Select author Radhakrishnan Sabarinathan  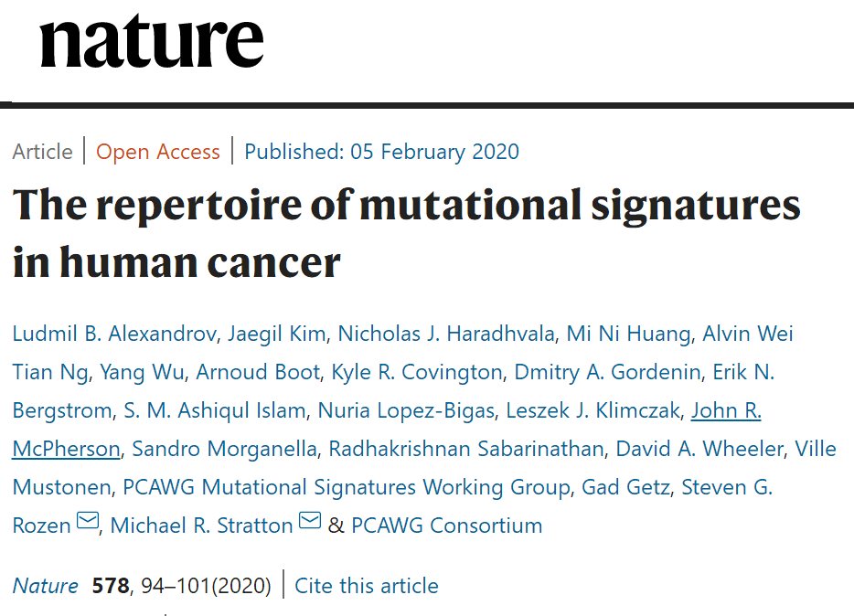click(x=466, y=449)
